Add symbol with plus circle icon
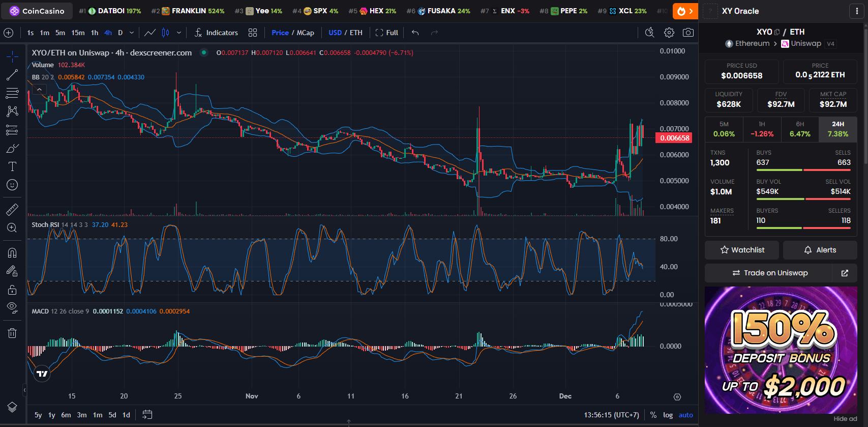This screenshot has height=427, width=868. tap(9, 33)
